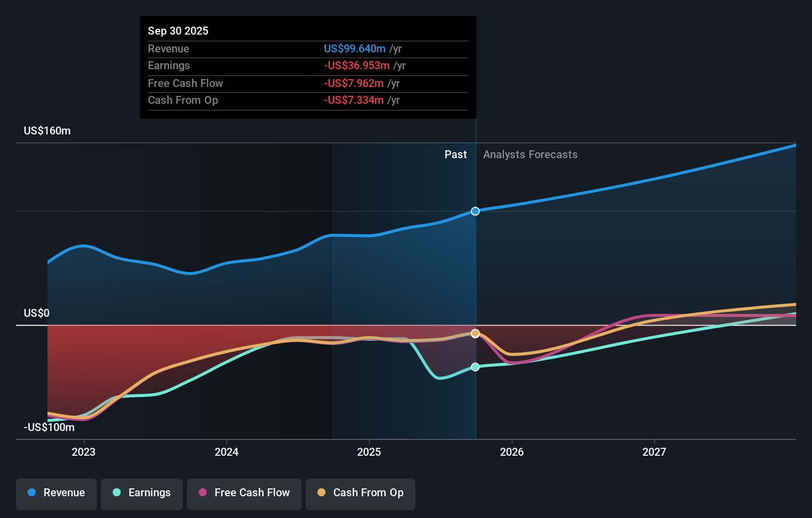The height and width of the screenshot is (518, 812).
Task: Toggle the Free Cash Flow series visibility
Action: [244, 493]
